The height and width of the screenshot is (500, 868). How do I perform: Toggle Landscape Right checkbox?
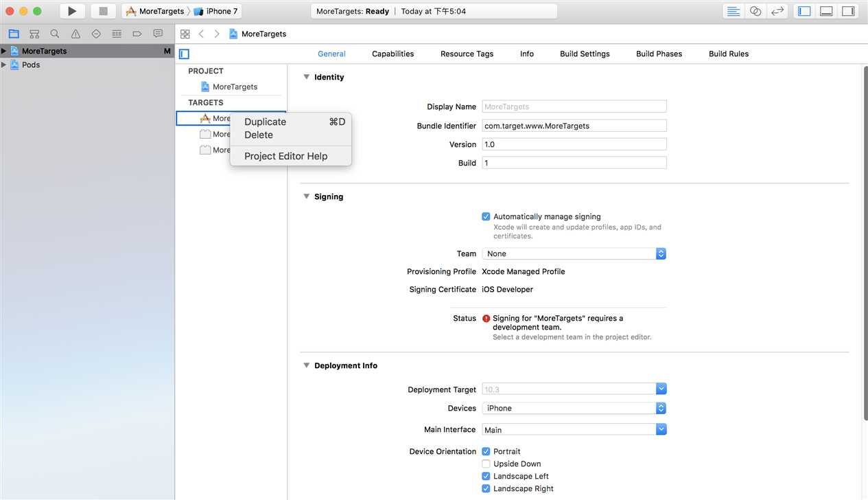pos(486,488)
